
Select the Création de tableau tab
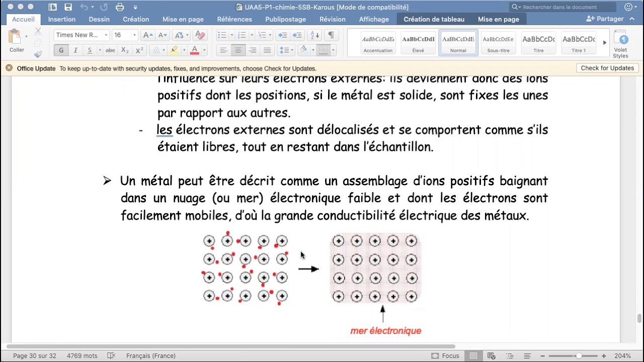(434, 19)
